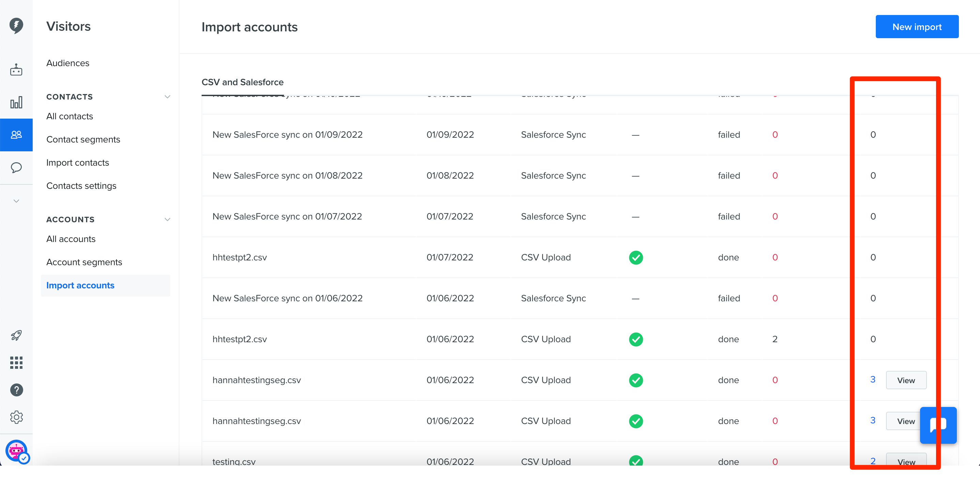Click 'New SalesForce sync on 01/06/2022' name

(287, 298)
